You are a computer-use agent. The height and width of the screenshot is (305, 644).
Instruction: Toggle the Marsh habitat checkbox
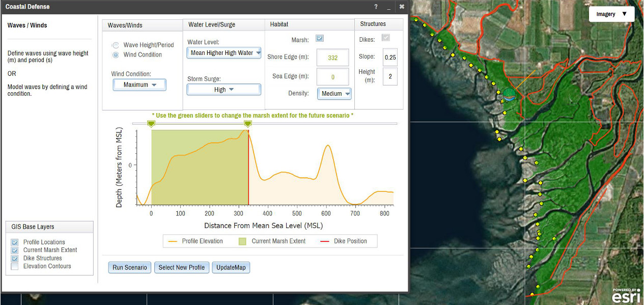(x=320, y=39)
